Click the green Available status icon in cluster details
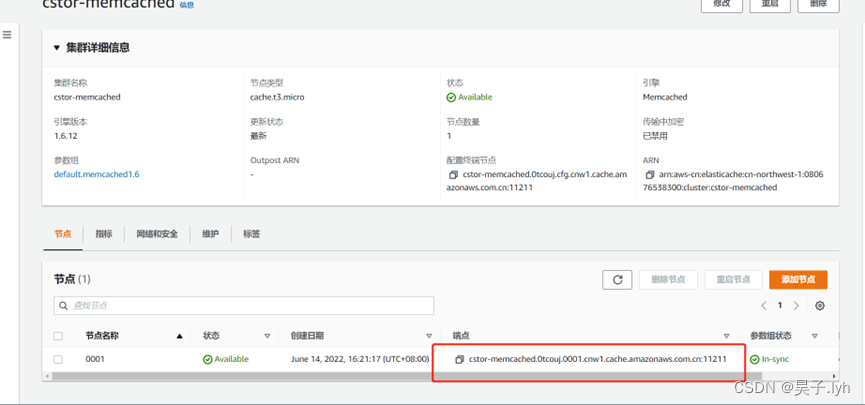This screenshot has height=405, width=865. tap(451, 97)
